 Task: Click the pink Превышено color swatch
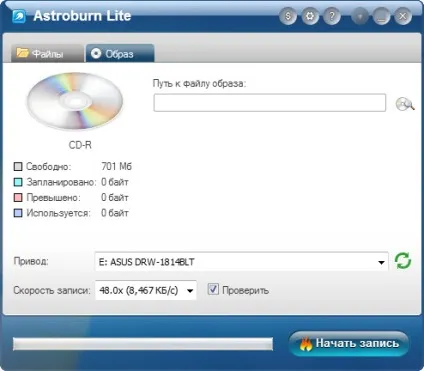point(18,197)
